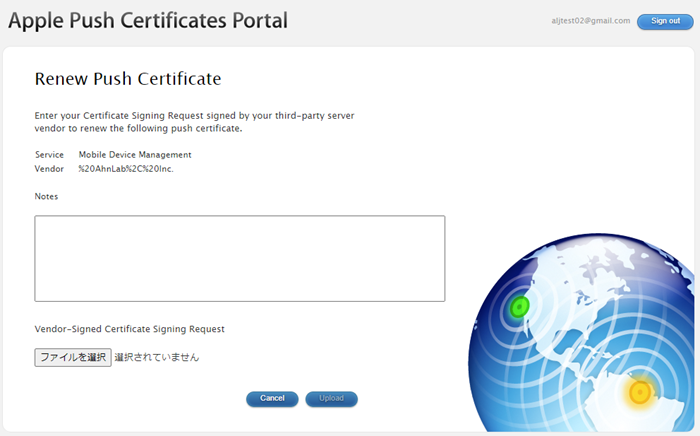Open the file chooser ファイルを選択 button
Screen dimensions: 700x436
(x=73, y=357)
